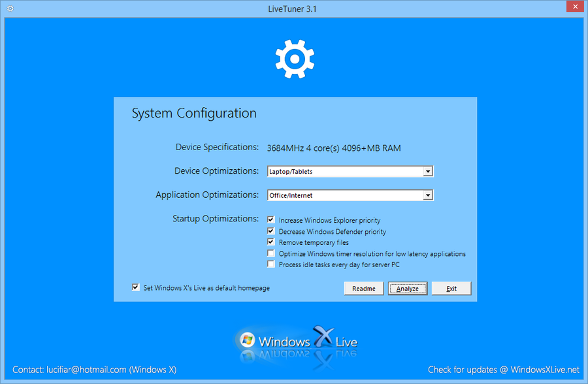The image size is (588, 384).
Task: Click the Startup Optimizations label
Action: 216,219
